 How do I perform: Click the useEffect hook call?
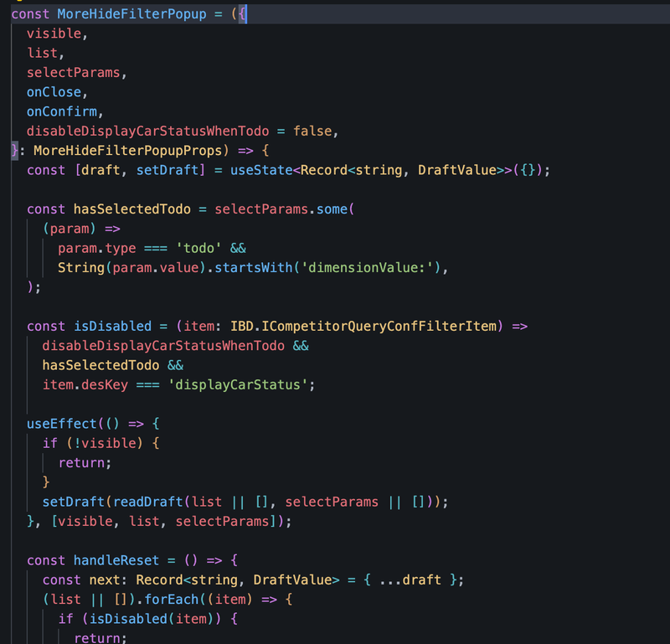pyautogui.click(x=61, y=424)
